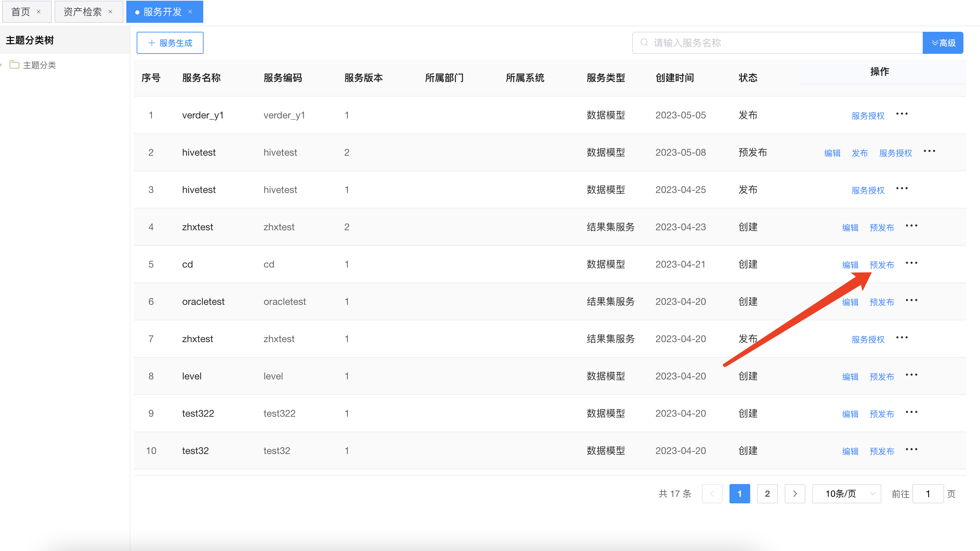Open more actions for test322 row
980x551 pixels.
912,412
